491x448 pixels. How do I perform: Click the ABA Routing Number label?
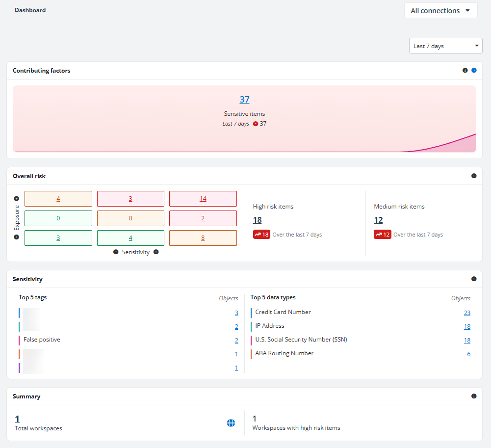tap(284, 353)
